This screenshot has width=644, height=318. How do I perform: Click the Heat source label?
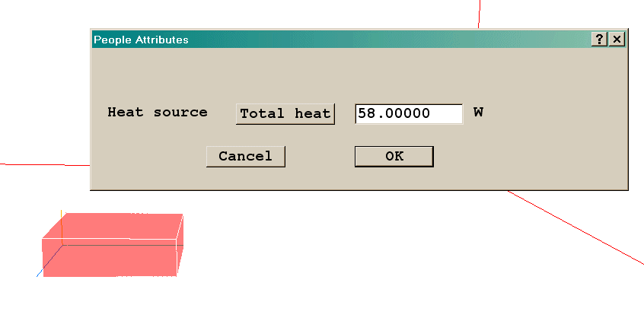tap(157, 113)
